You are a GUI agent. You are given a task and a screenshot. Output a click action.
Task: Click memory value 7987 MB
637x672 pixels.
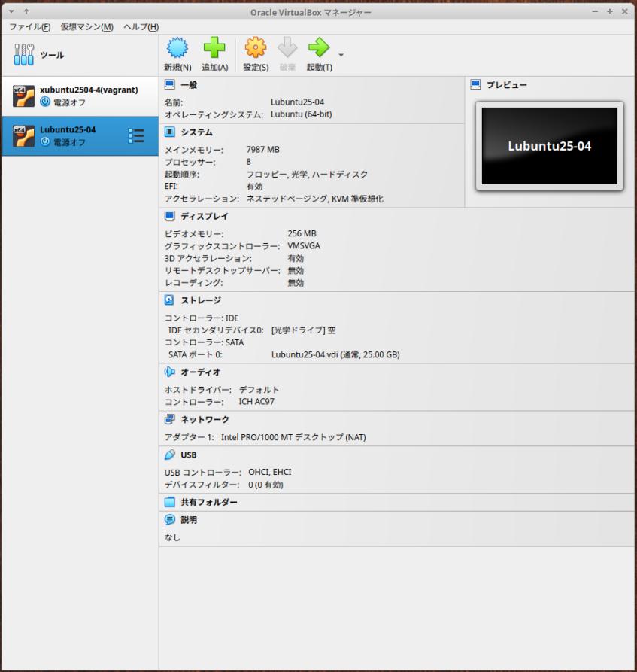[x=262, y=149]
